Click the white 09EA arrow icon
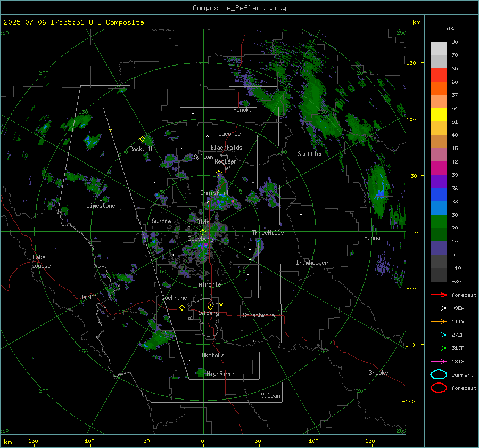The height and width of the screenshot is (448, 479). [439, 308]
